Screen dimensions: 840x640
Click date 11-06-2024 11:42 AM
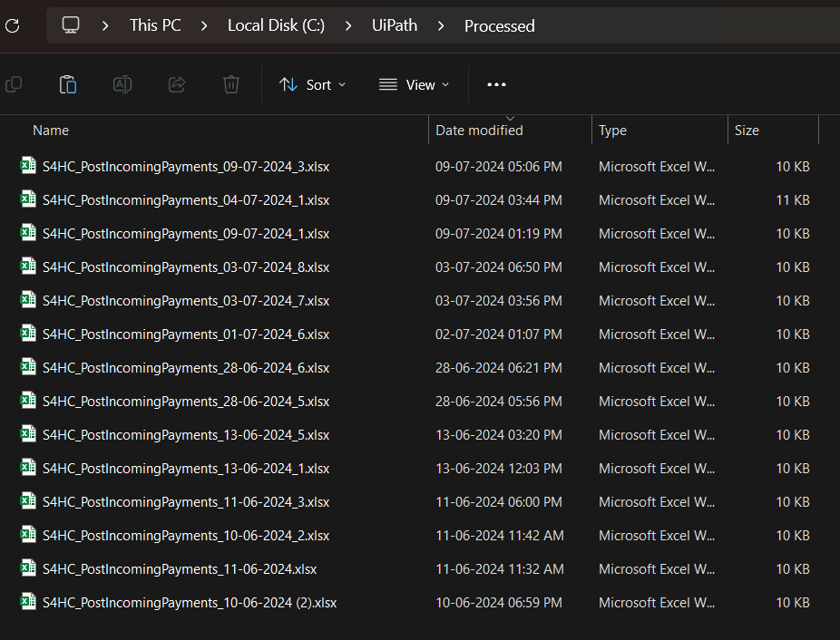pyautogui.click(x=499, y=536)
